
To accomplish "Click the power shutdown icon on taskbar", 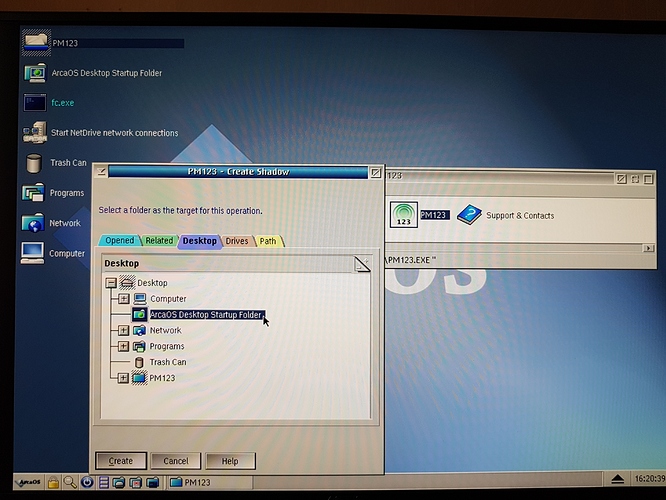I will tap(87, 483).
